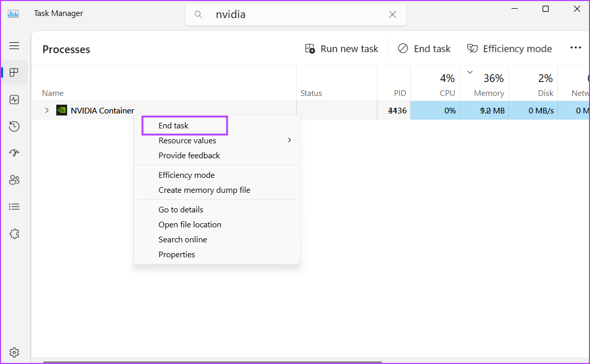Open the Performance tab icon
590x364 pixels.
(14, 99)
